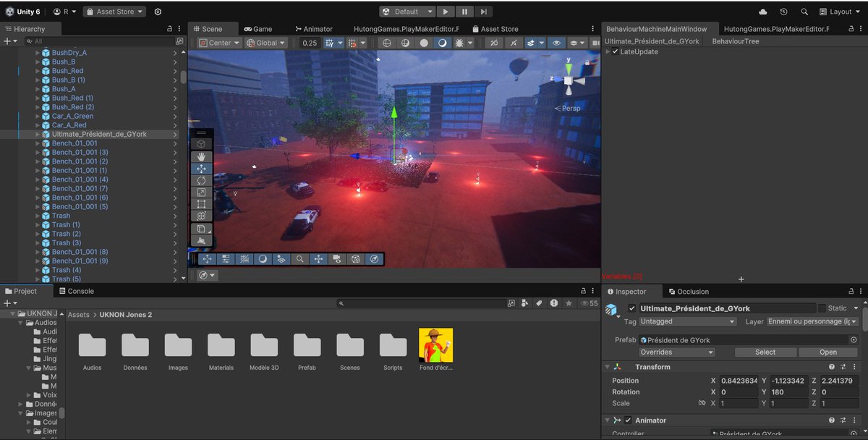Toggle scene visibility eye icon

point(556,43)
